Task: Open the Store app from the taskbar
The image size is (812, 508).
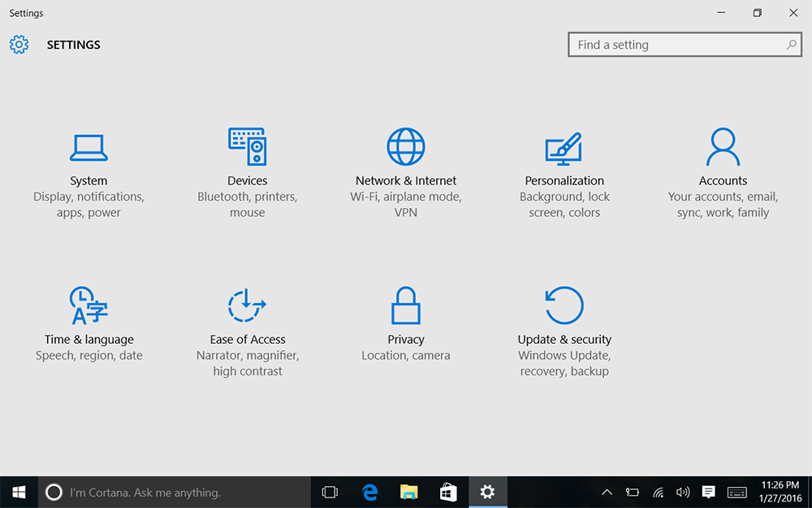Action: (447, 492)
